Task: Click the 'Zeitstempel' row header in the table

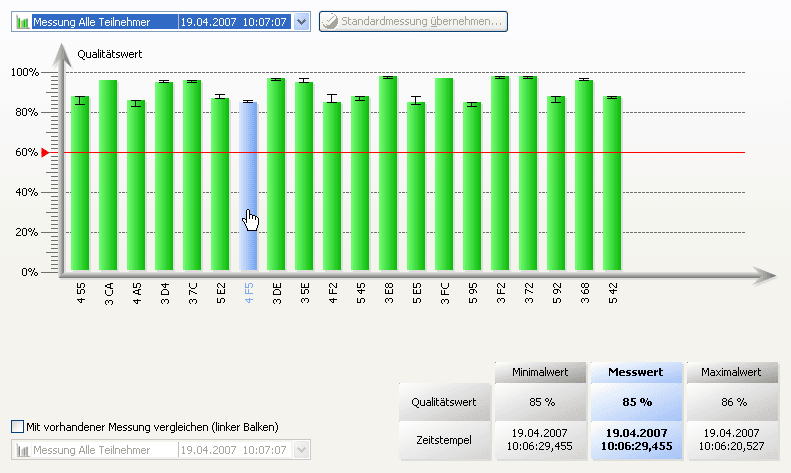Action: pyautogui.click(x=445, y=439)
